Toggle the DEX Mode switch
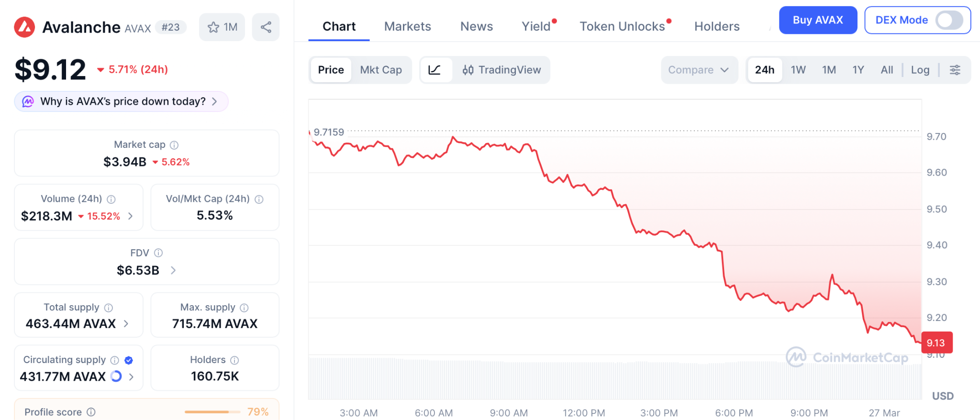 949,20
